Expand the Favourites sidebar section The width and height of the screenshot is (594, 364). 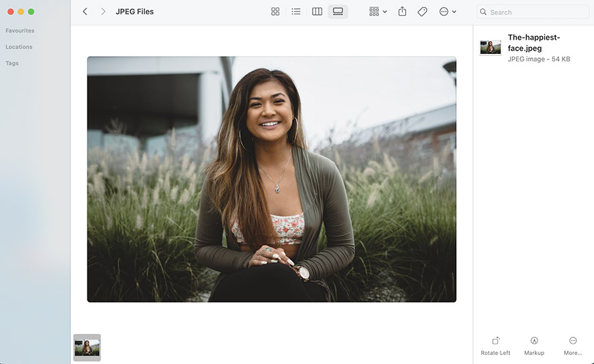[20, 31]
